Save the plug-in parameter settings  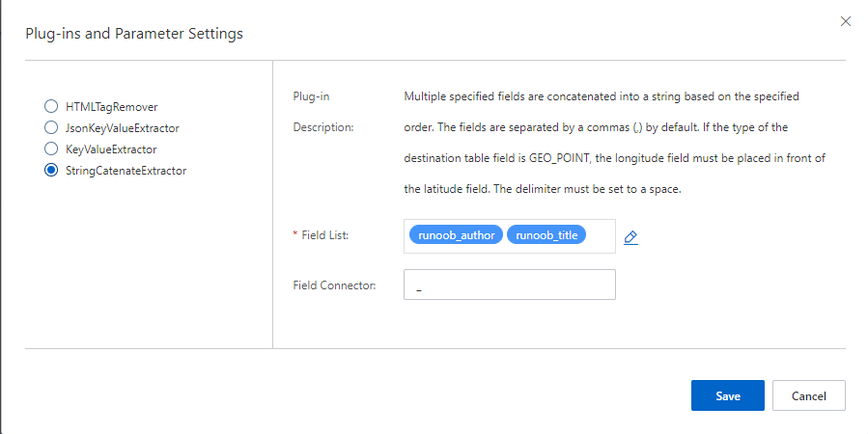(727, 395)
